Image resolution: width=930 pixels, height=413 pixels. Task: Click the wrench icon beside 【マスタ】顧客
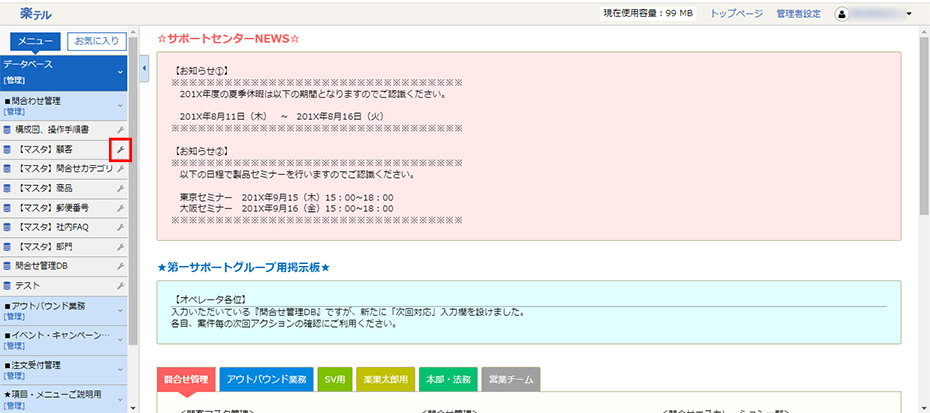point(120,149)
